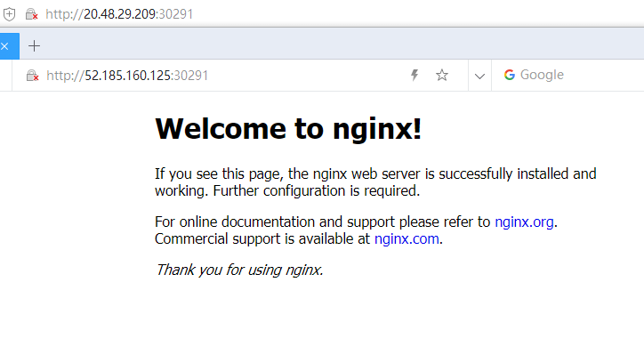Click insecure lock icon beside 20.48.29.209 address
644x363 pixels.
point(32,14)
